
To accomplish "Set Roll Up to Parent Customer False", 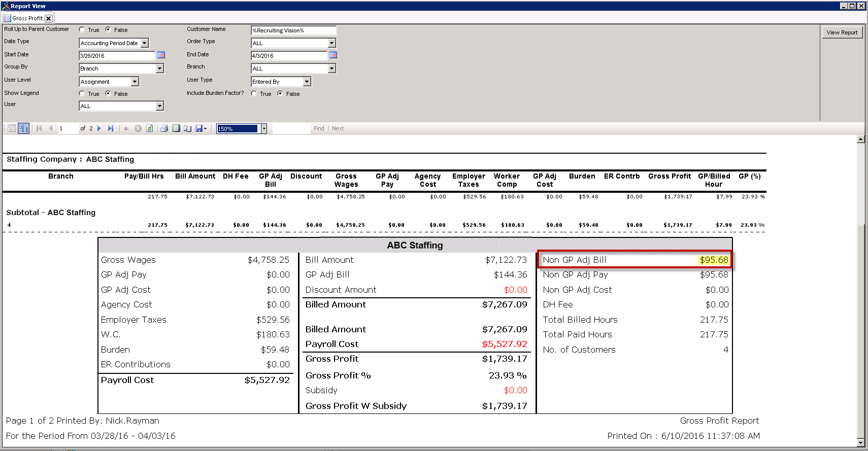I will point(108,29).
